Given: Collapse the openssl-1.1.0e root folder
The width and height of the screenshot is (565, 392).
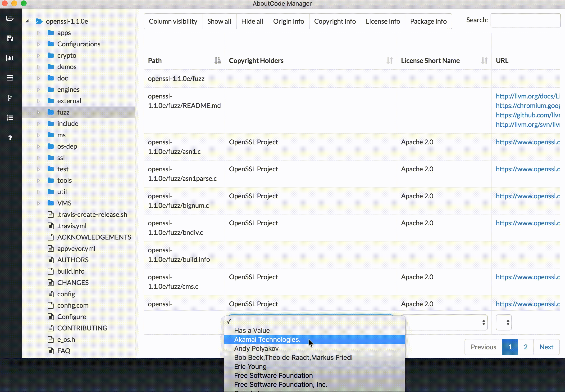Looking at the screenshot, I should click(27, 21).
